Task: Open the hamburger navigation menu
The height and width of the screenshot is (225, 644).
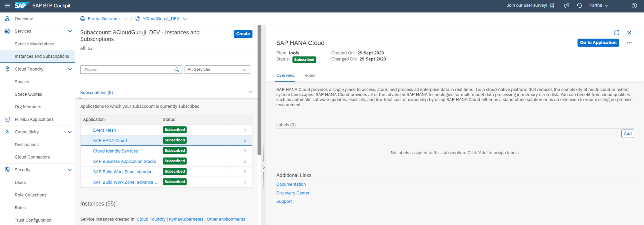Action: coord(7,5)
